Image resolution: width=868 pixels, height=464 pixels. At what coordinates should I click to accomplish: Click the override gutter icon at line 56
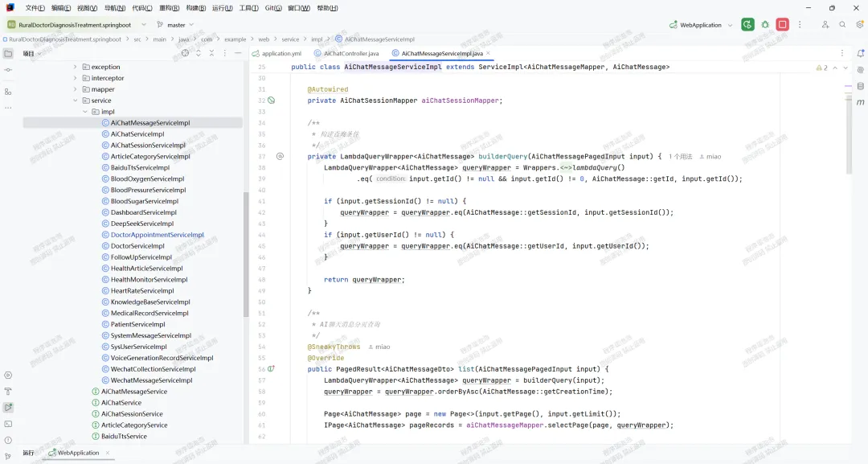(272, 369)
